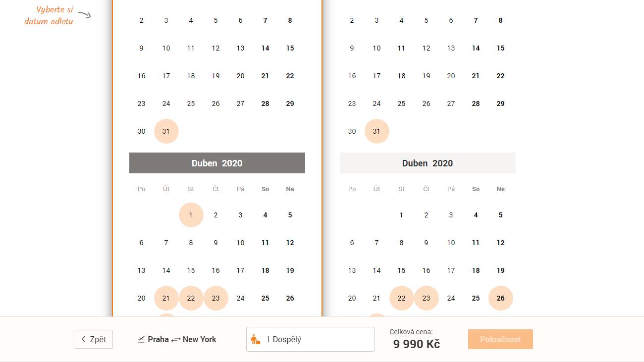Choose April 22 in the right return calendar
Screen dimensions: 644x362
click(402, 298)
